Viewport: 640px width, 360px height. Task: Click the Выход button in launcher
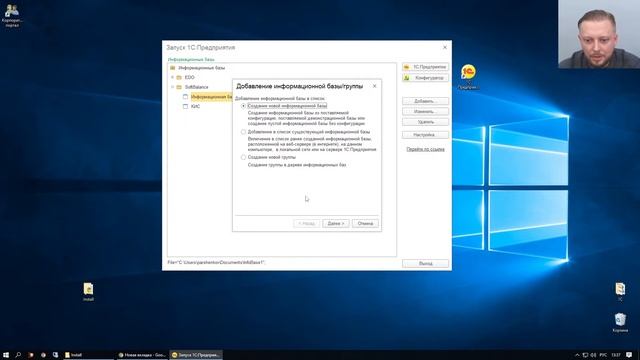point(425,264)
